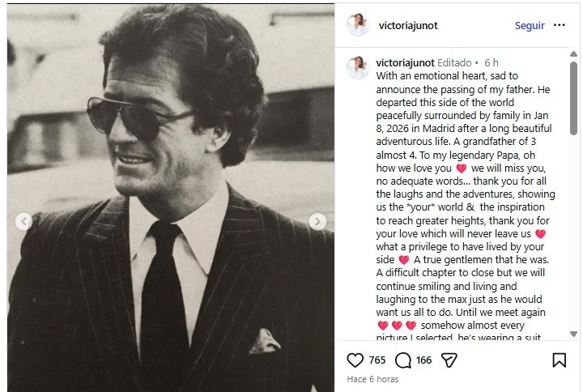Click victoriajunot avatar beside the caption
This screenshot has height=392, width=583.
[358, 68]
